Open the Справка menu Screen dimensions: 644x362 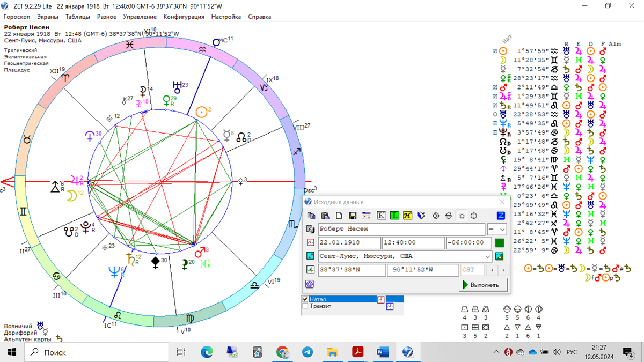(x=260, y=17)
